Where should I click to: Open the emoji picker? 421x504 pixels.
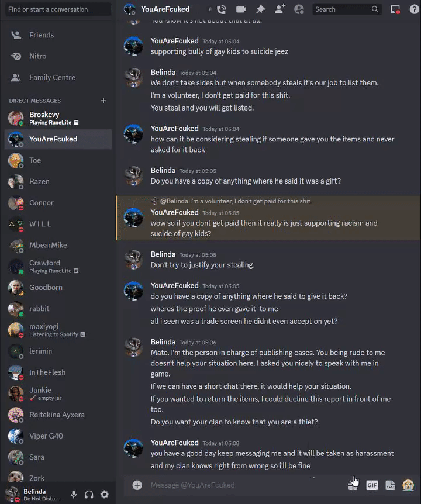(x=408, y=485)
